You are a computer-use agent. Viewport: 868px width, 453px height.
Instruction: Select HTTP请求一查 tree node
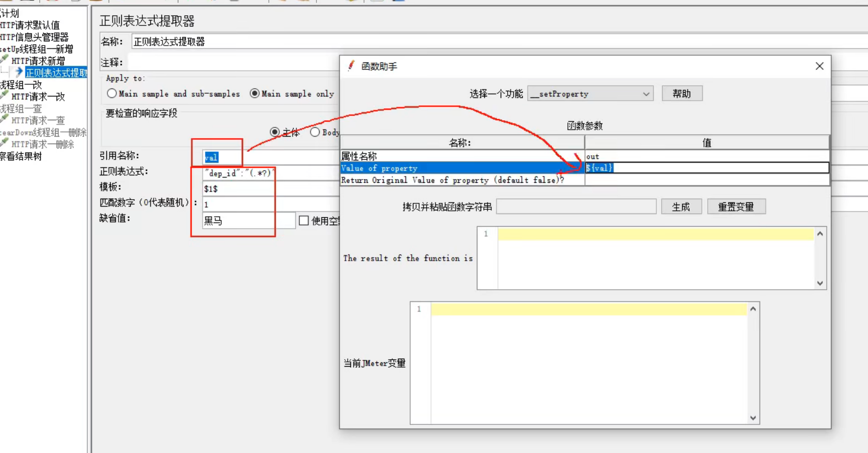click(x=38, y=120)
